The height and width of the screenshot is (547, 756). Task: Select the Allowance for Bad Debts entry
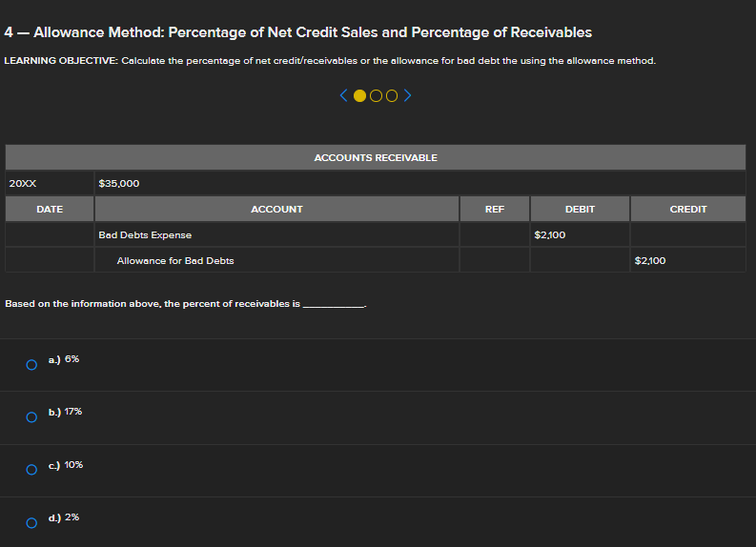coord(175,260)
